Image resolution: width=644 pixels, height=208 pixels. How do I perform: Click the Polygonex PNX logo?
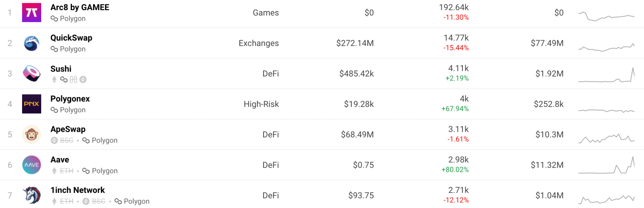[31, 104]
